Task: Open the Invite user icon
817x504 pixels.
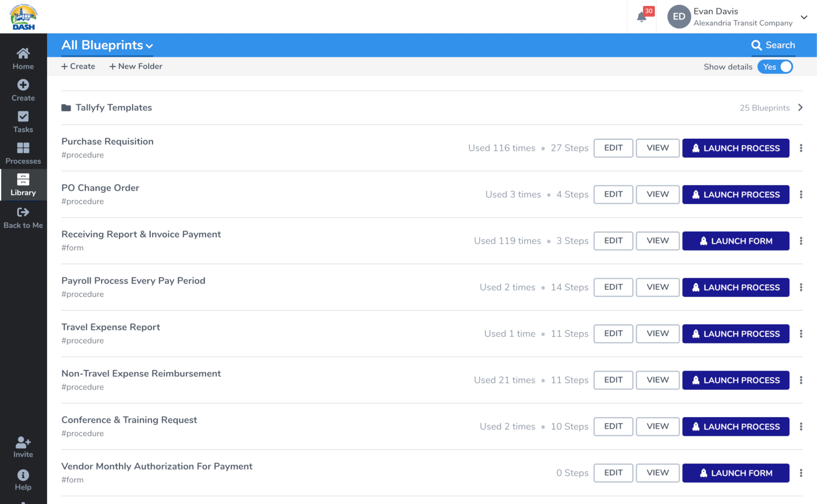Action: (x=23, y=442)
